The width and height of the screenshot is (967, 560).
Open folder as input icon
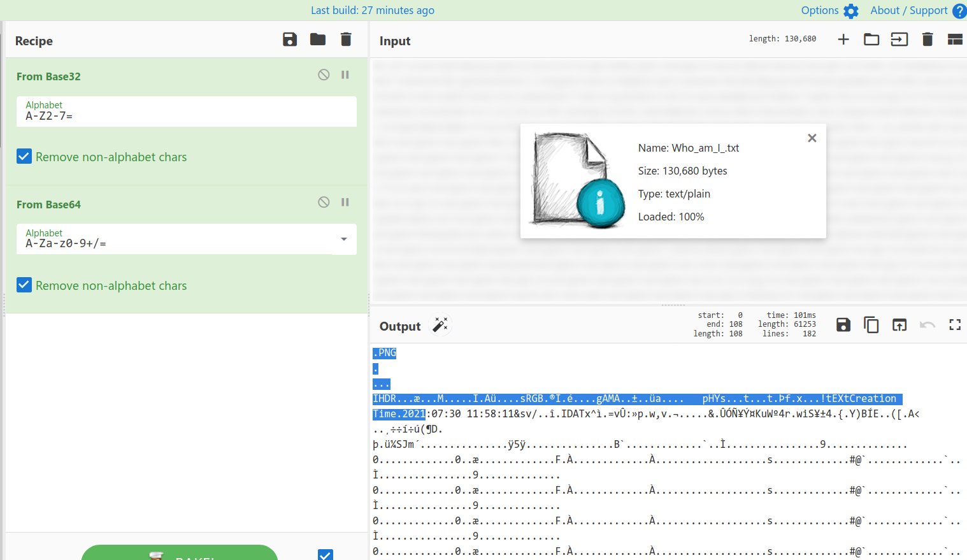(x=871, y=39)
